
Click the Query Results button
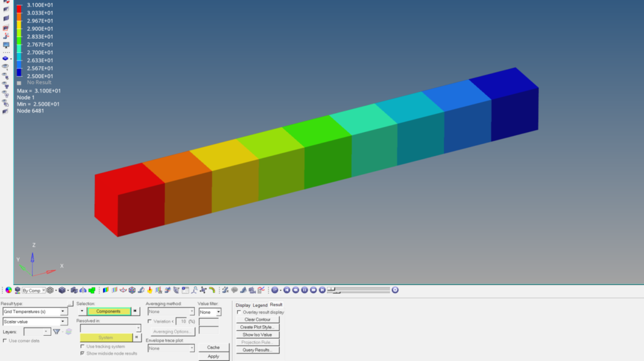tap(256, 350)
